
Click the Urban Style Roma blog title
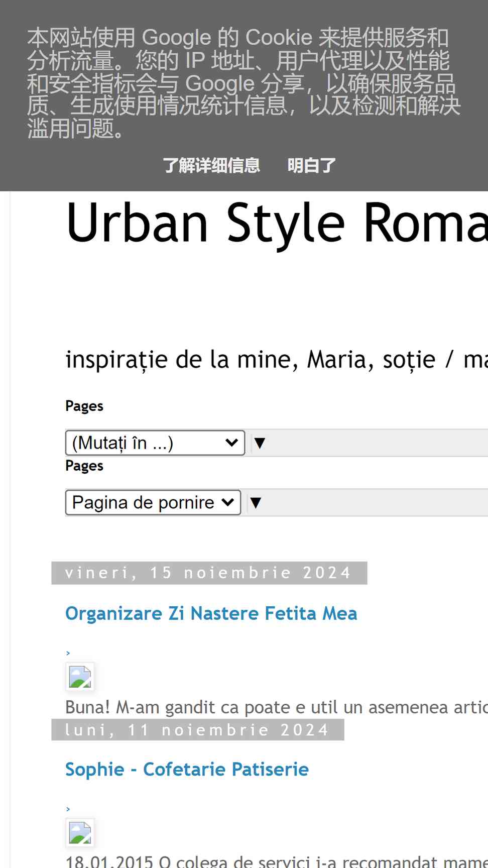coord(277,223)
